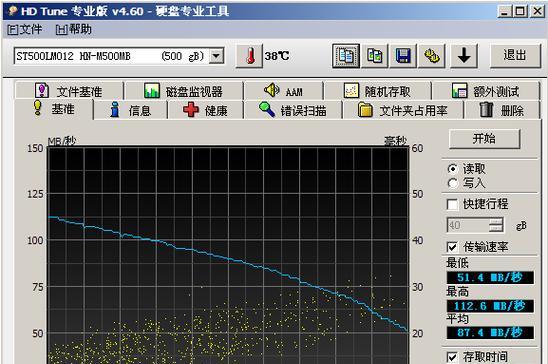Uncheck the 传输速率 checkbox
Image resolution: width=548 pixels, height=364 pixels.
452,247
